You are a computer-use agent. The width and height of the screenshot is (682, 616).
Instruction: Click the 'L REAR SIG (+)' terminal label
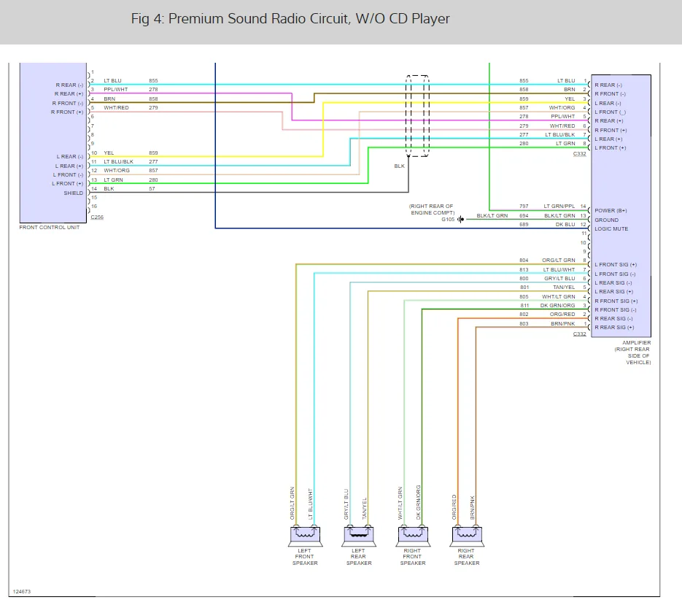click(613, 292)
